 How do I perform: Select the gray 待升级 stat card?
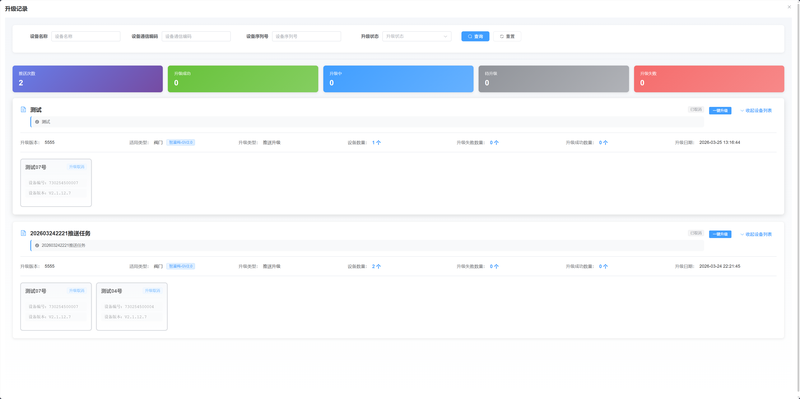tap(554, 79)
